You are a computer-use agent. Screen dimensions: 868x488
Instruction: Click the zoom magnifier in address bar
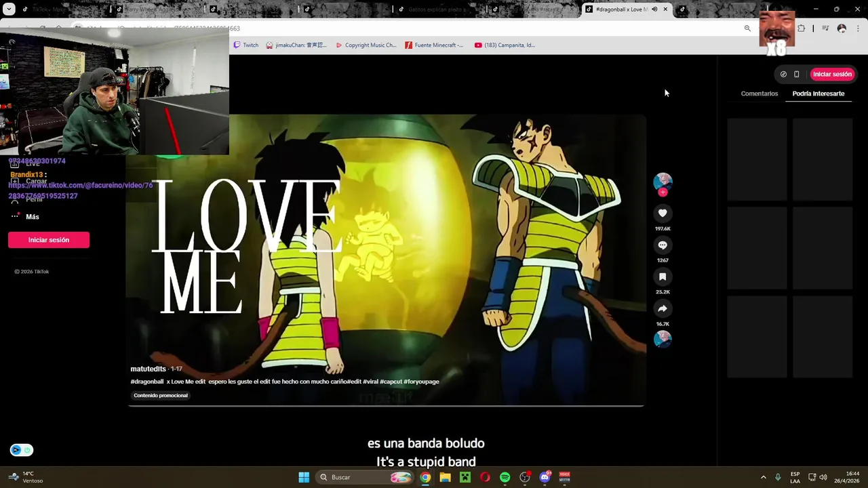pos(747,28)
